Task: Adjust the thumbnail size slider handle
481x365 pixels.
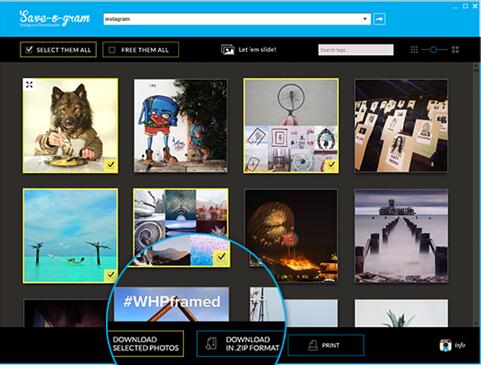Action: click(433, 50)
